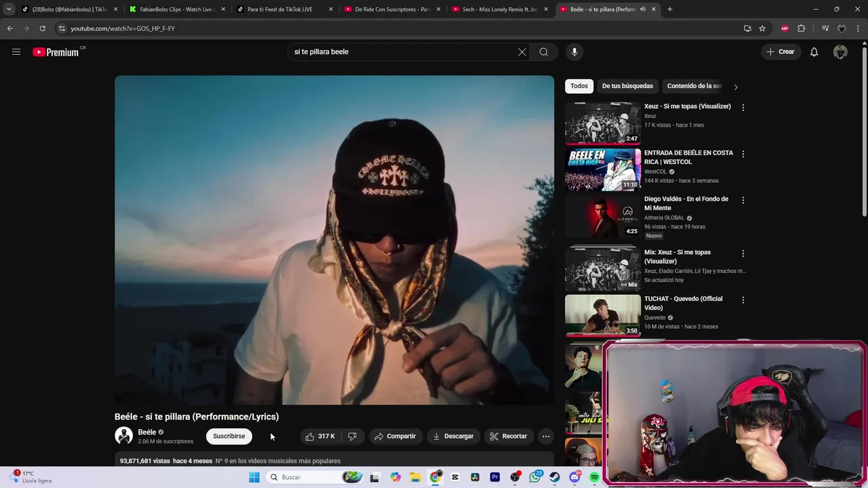Open options for Diego Valdés video
The height and width of the screenshot is (488, 868).
pos(743,200)
